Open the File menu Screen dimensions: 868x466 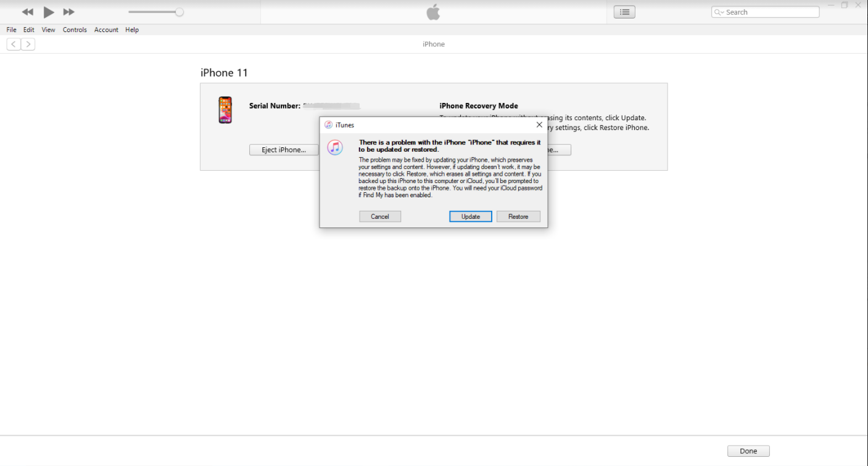[12, 30]
